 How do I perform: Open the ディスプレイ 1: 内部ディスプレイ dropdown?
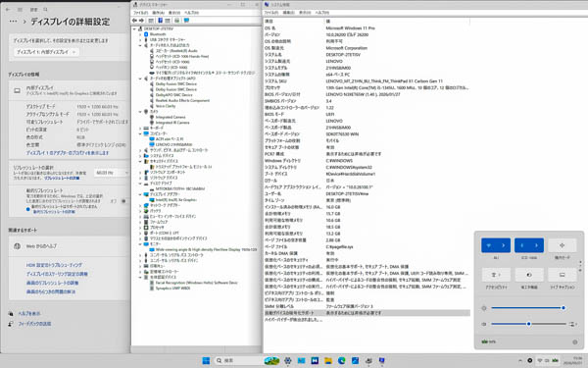pyautogui.click(x=46, y=52)
